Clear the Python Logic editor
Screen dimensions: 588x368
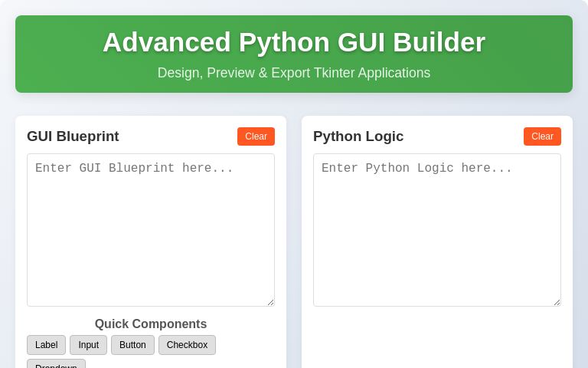click(x=542, y=136)
